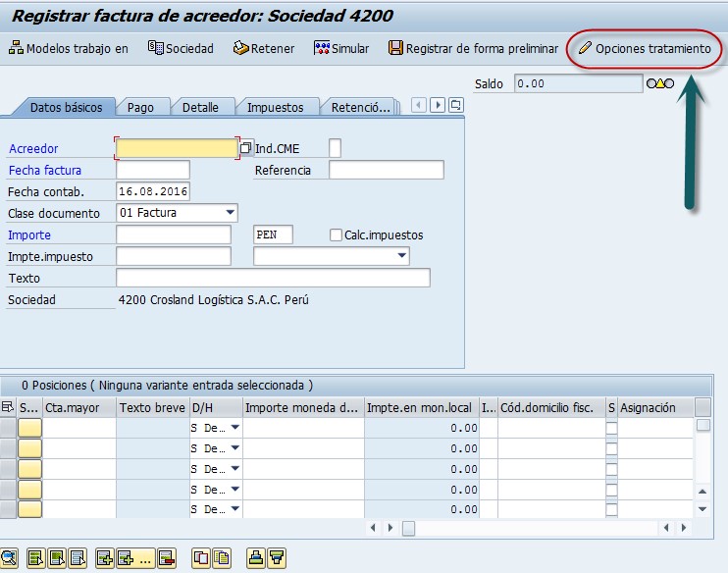Click the Insert row icon
The height and width of the screenshot is (573, 728).
[x=104, y=557]
